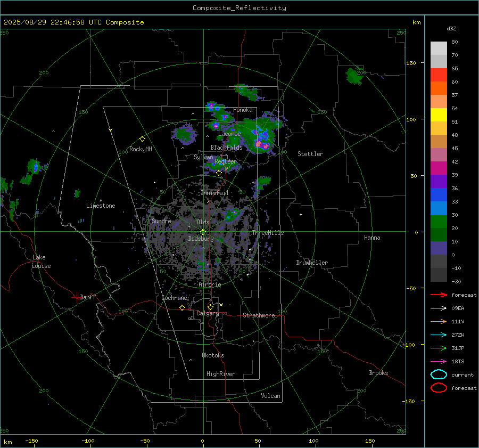Click the Hanna city label
The height and width of the screenshot is (448, 479).
pos(372,238)
